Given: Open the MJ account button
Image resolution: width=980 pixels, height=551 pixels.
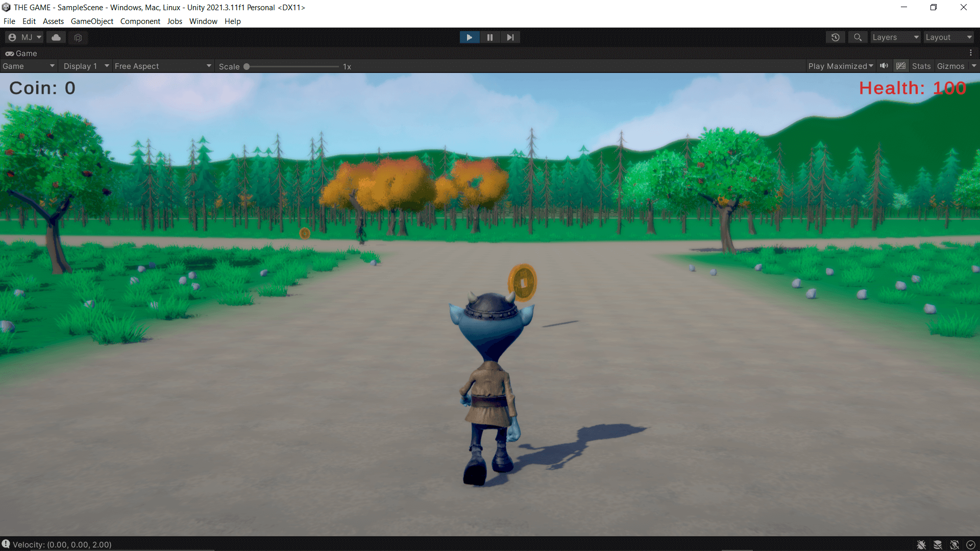Looking at the screenshot, I should 24,37.
